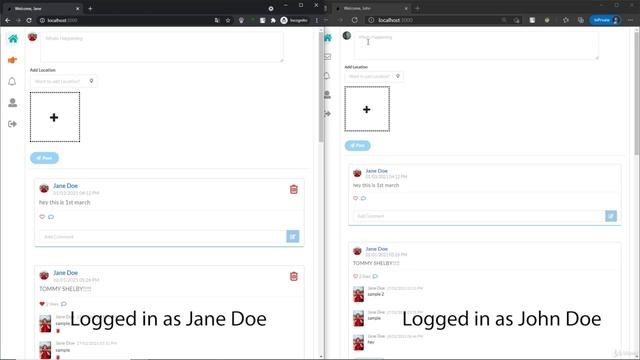
Task: Click Add Comment field on '1st march' post, Jane's window
Action: [163, 237]
